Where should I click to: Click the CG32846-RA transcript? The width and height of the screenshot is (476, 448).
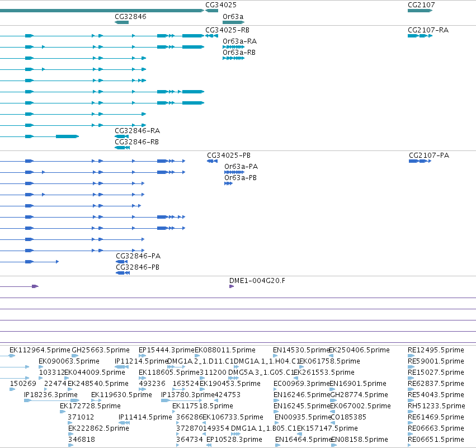[122, 136]
